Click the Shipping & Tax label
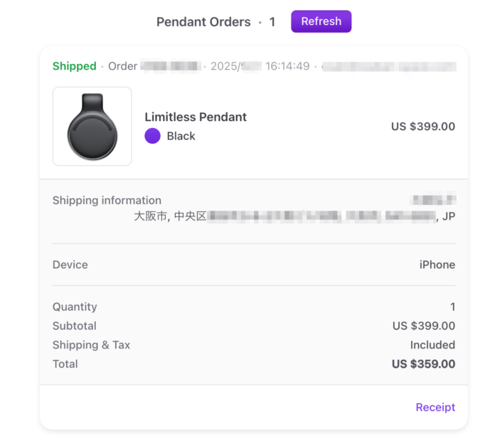Screen dimensions: 495x448 tap(91, 345)
